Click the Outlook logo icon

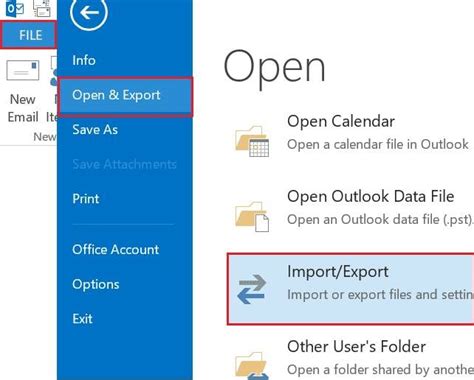(15, 9)
